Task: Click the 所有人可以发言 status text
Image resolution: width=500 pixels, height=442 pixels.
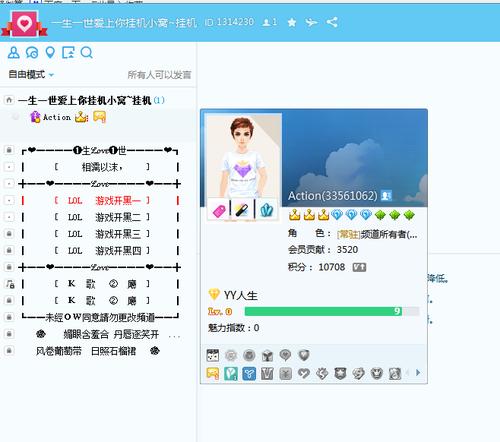Action: 159,75
